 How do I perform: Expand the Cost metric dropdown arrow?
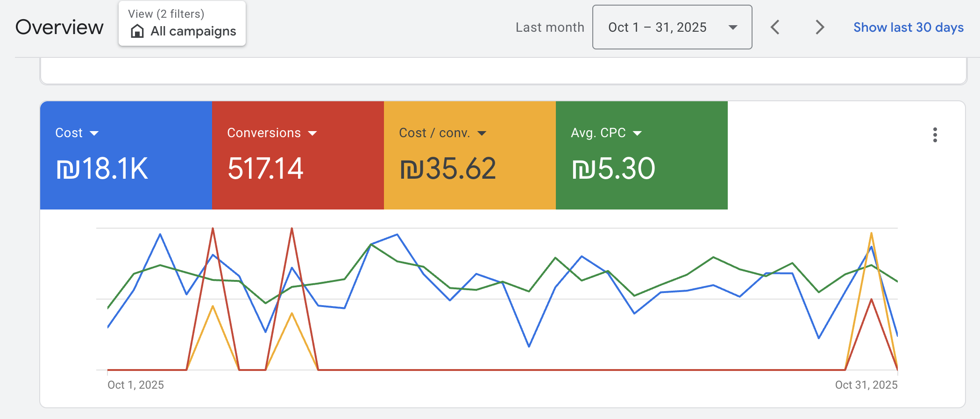(94, 133)
